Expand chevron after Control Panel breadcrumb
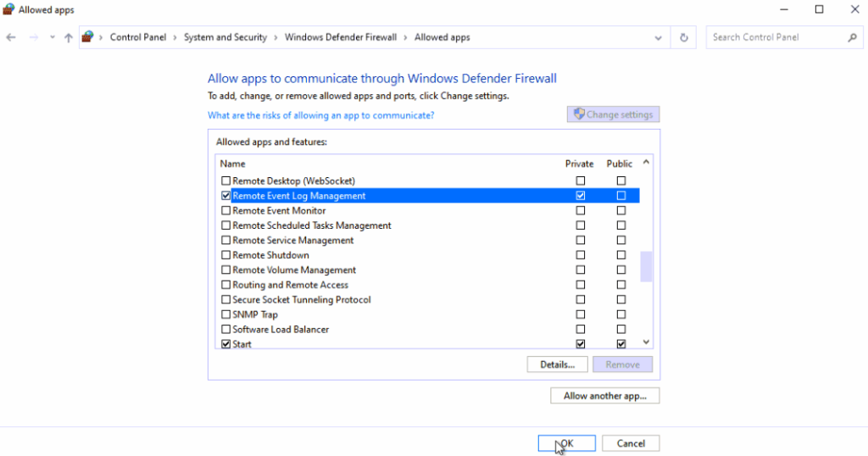Screen dimensions: 868x456 coord(175,37)
